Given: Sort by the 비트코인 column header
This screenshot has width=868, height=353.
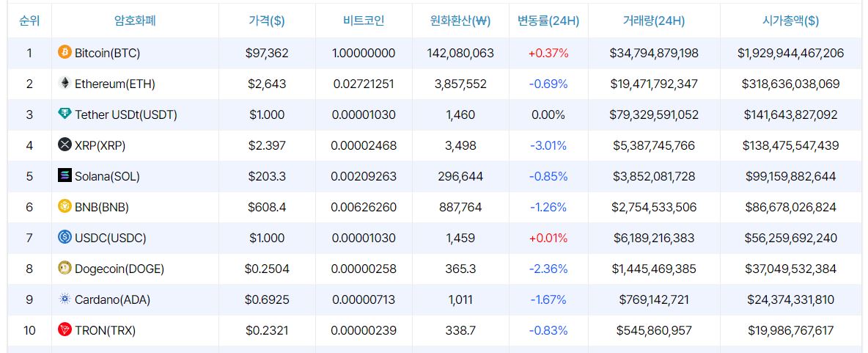Looking at the screenshot, I should point(364,21).
